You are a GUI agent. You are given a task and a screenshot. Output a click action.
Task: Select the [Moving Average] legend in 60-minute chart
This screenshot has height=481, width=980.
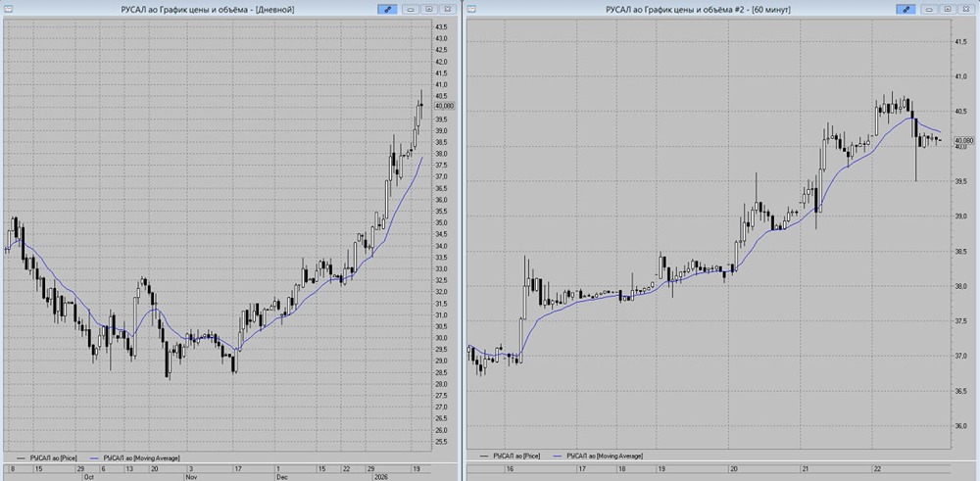(x=598, y=457)
